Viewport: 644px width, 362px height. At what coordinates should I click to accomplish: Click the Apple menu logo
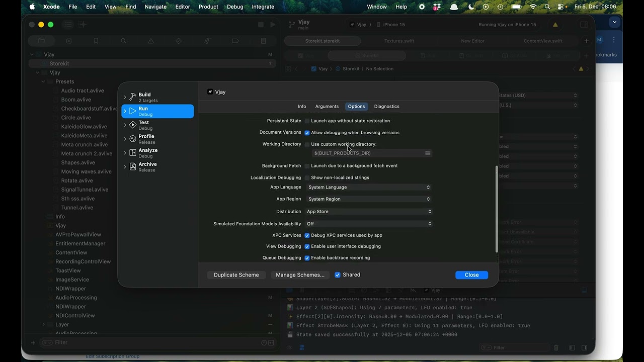[32, 7]
